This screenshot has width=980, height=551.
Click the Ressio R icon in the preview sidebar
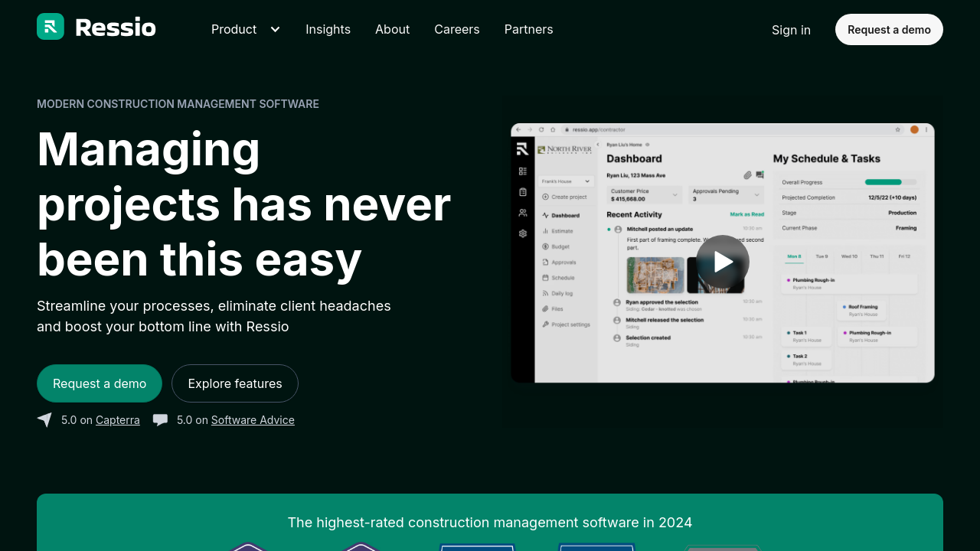pos(522,149)
